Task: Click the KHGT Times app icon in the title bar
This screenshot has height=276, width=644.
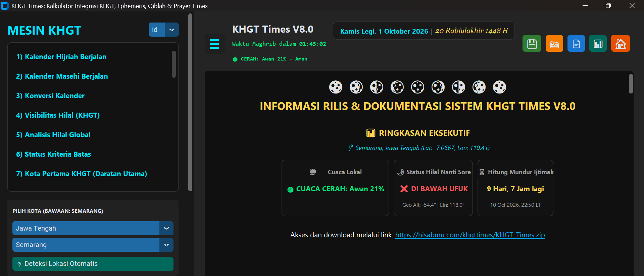Action: (5, 6)
